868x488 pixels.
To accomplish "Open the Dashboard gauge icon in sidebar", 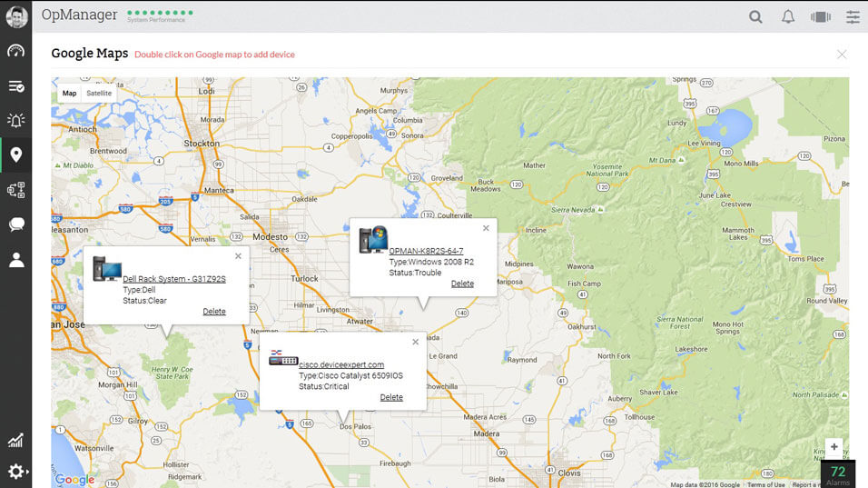I will pos(15,52).
